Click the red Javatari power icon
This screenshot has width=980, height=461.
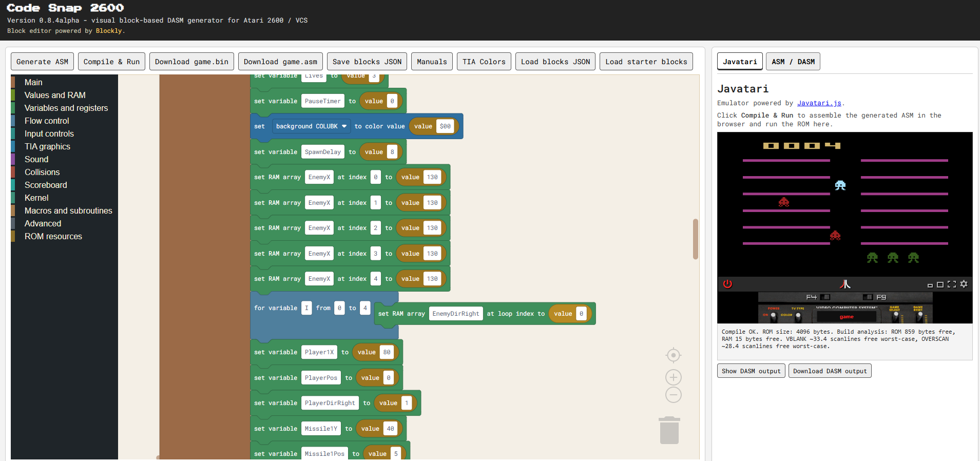click(727, 284)
